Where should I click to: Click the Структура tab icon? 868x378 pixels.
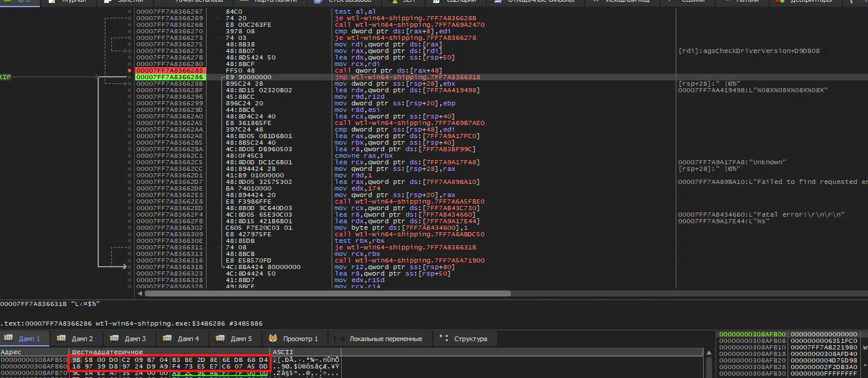tap(443, 338)
